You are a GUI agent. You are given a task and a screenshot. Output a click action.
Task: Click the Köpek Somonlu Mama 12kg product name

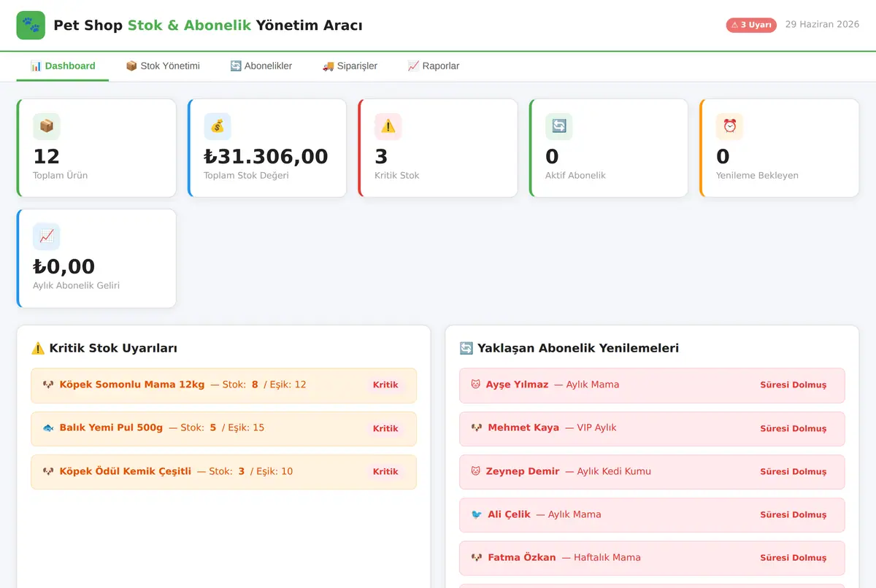(x=132, y=384)
